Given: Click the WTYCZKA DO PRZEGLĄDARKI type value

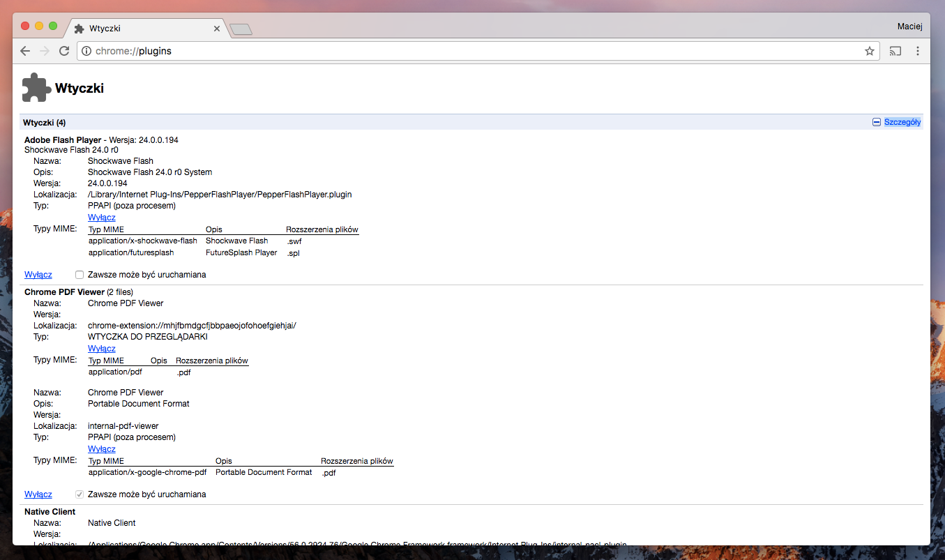Looking at the screenshot, I should pos(148,337).
